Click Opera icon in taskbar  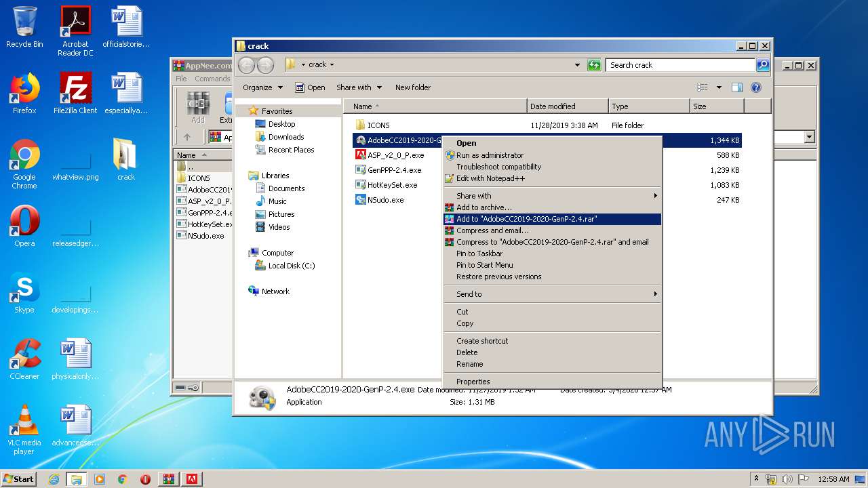(x=145, y=479)
